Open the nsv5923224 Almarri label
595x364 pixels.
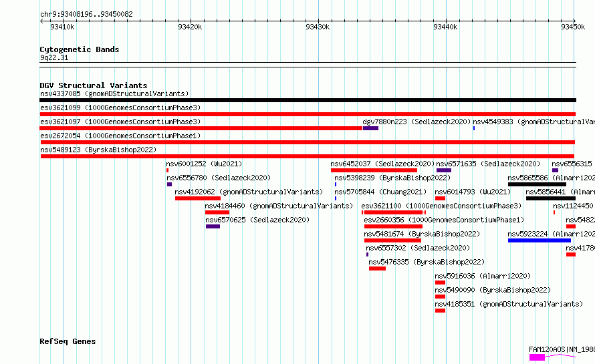tap(552, 234)
